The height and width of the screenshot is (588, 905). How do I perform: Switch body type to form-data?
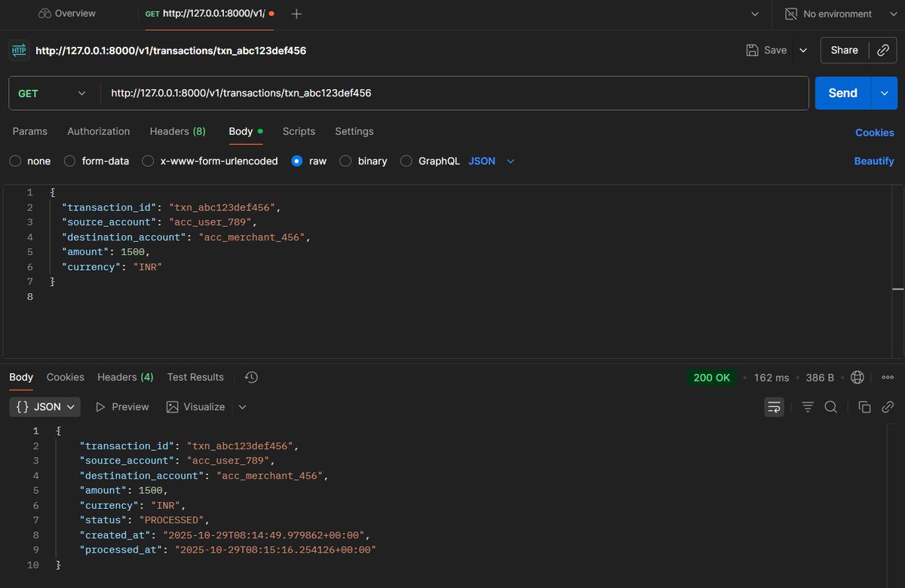69,161
